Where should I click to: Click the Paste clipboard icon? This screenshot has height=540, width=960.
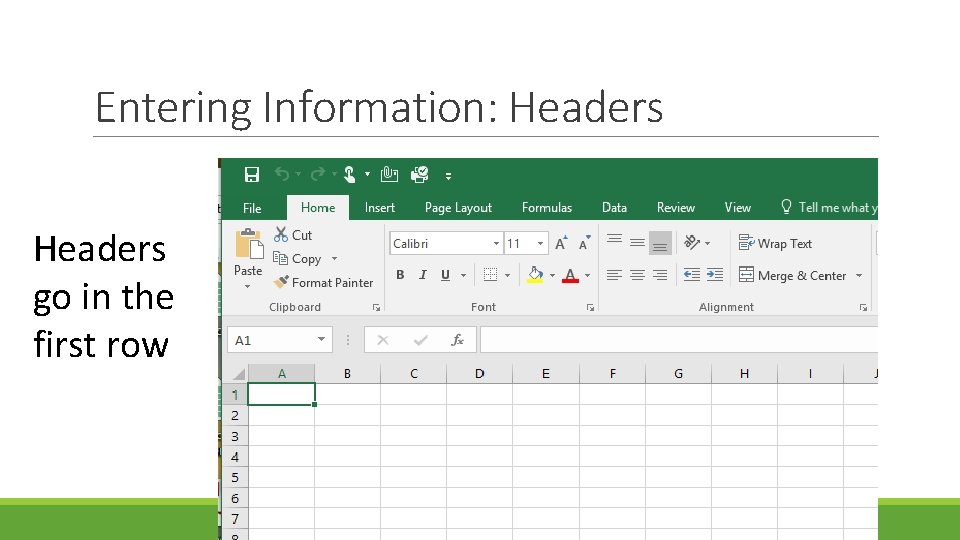point(249,244)
